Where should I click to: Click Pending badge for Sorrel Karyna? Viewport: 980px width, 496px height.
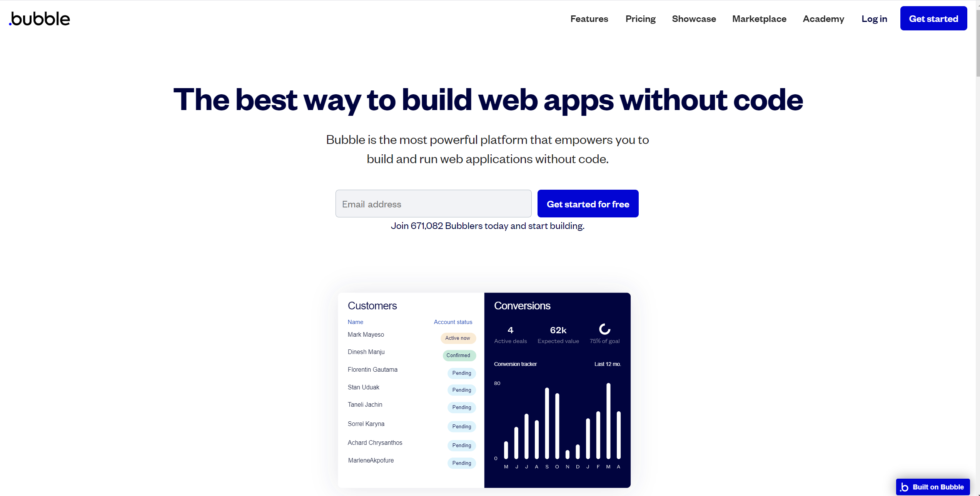[x=461, y=426]
